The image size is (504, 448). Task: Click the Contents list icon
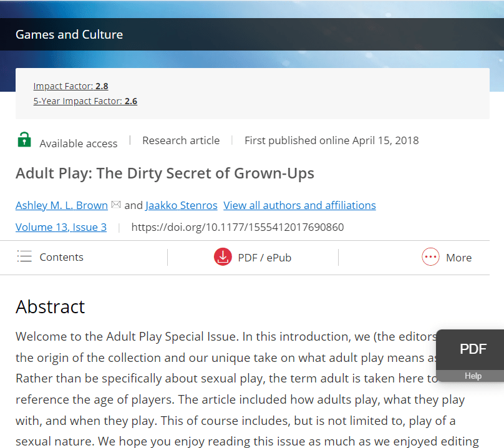(24, 256)
